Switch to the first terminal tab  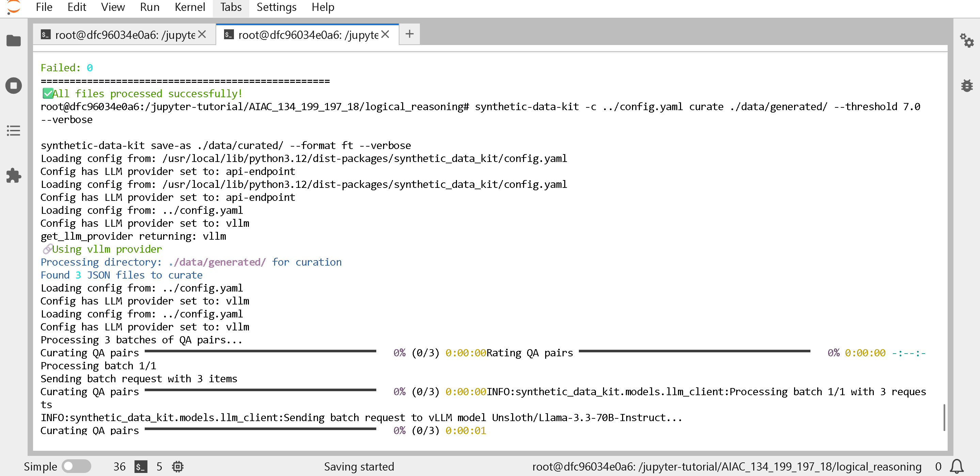tap(122, 35)
